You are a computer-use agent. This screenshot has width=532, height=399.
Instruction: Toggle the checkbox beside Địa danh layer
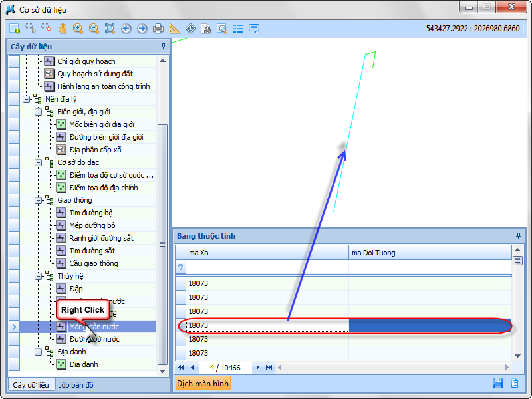[14, 364]
